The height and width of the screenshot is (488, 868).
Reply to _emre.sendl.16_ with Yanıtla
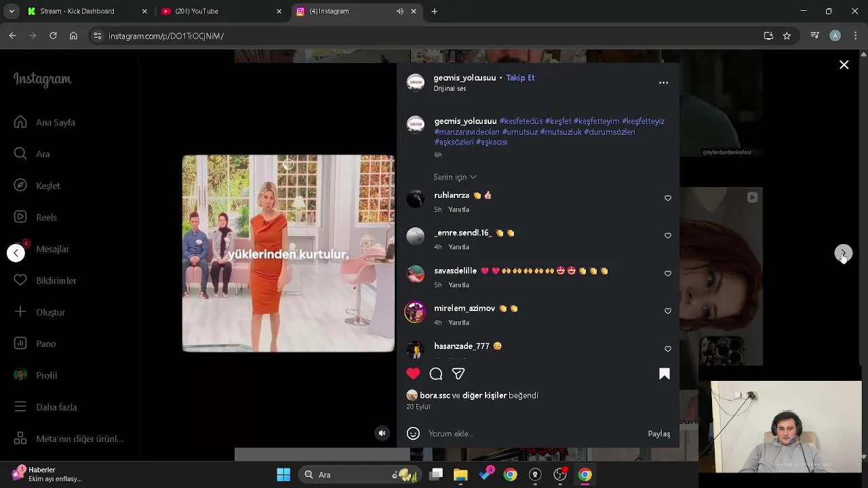coord(459,247)
